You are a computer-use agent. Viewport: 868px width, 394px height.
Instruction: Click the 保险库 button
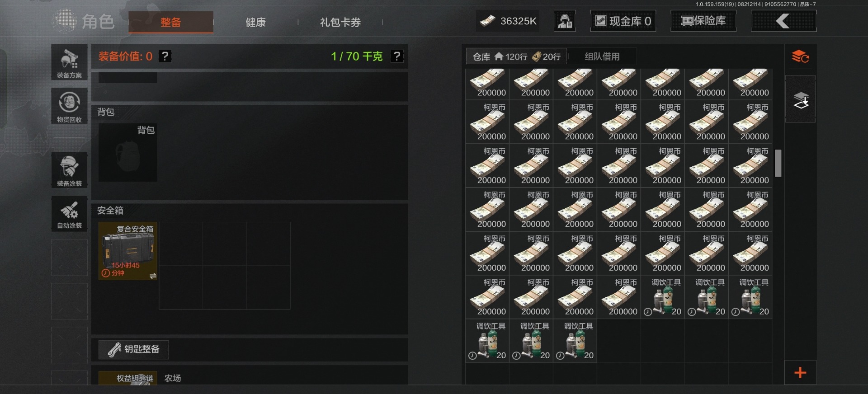(703, 21)
